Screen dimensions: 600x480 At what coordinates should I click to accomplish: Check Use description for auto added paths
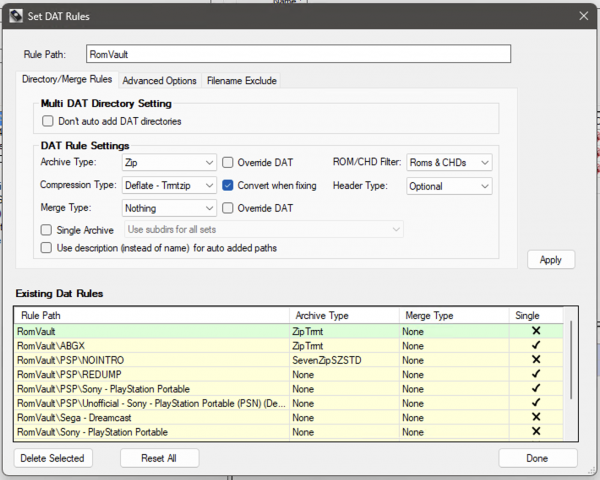tap(46, 248)
